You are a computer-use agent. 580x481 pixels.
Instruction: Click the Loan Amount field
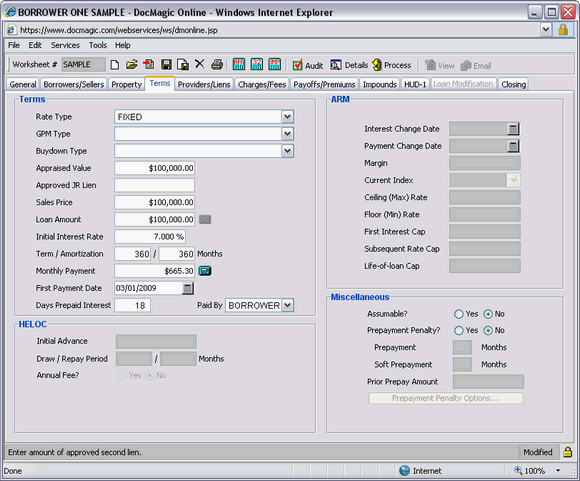point(154,219)
